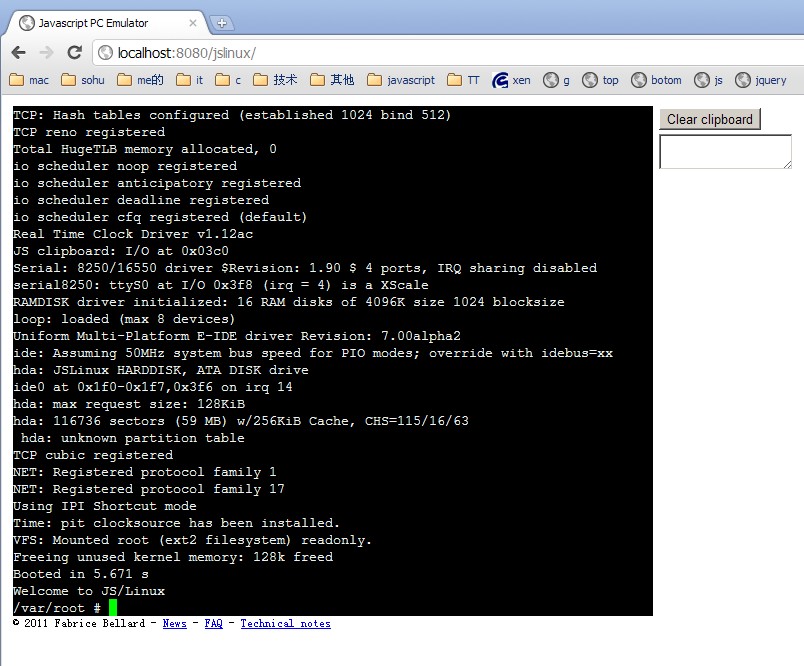Viewport: 804px width, 666px height.
Task: Click inside the clipboard text area
Action: [x=725, y=151]
